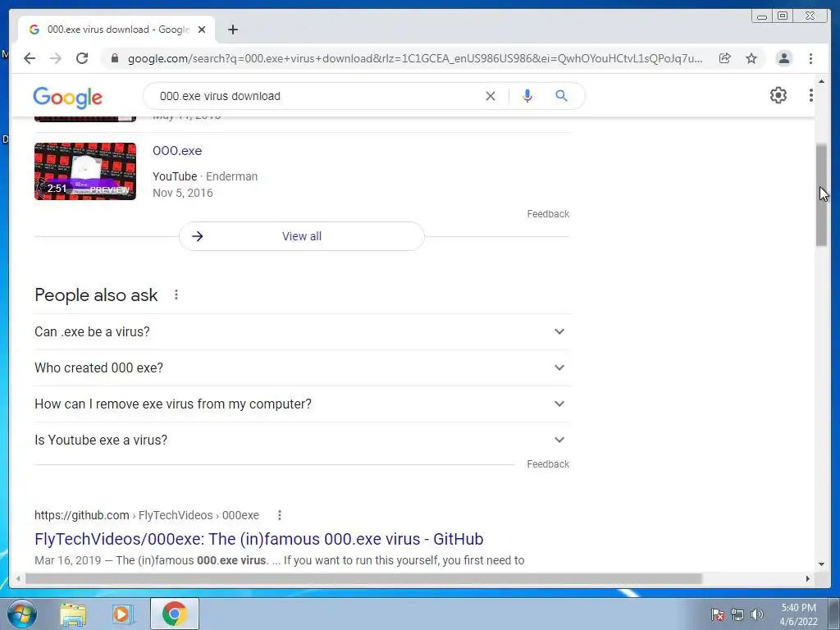Expand 'Can .exe be a virus?' question

pos(302,331)
